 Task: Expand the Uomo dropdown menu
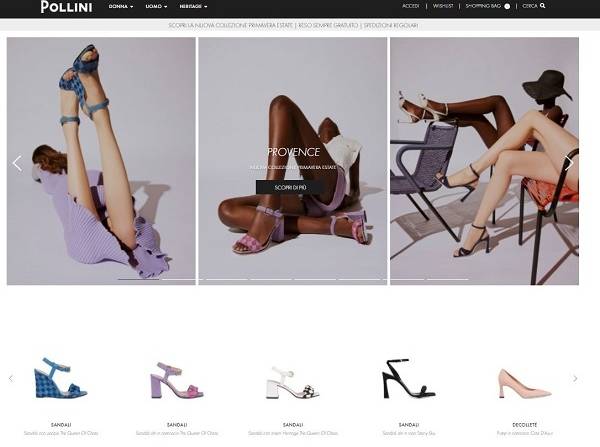(155, 6)
